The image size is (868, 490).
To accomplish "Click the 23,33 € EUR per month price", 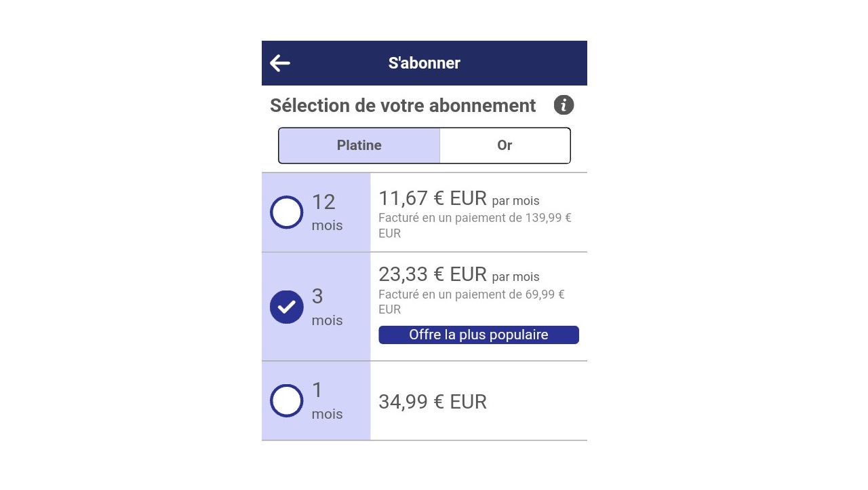I will pos(433,274).
